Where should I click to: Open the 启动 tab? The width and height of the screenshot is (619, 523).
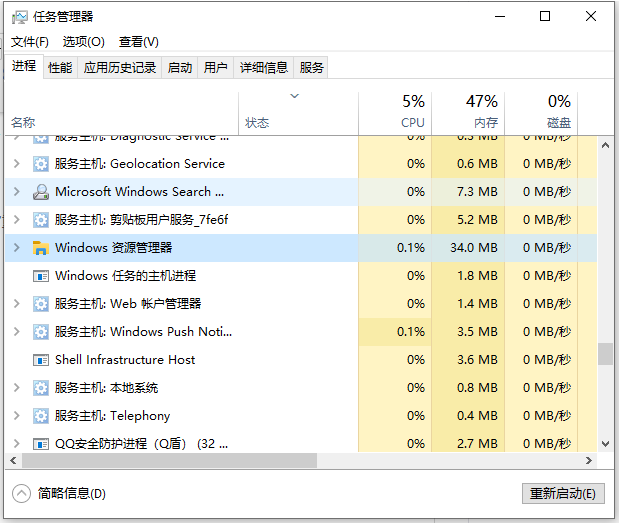click(x=180, y=67)
